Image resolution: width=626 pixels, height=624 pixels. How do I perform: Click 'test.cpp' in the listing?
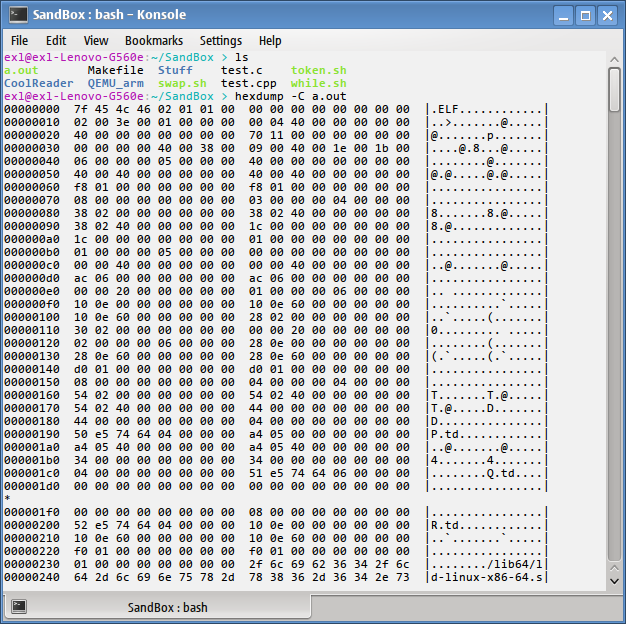249,83
